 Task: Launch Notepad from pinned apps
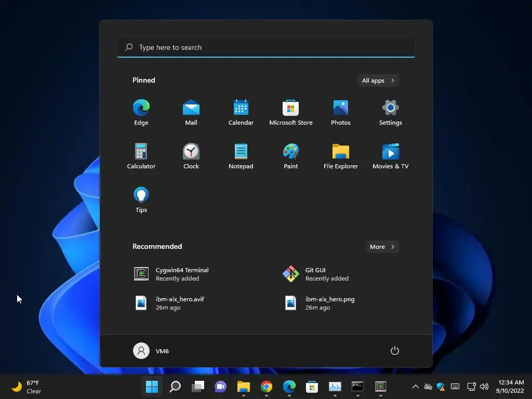241,156
